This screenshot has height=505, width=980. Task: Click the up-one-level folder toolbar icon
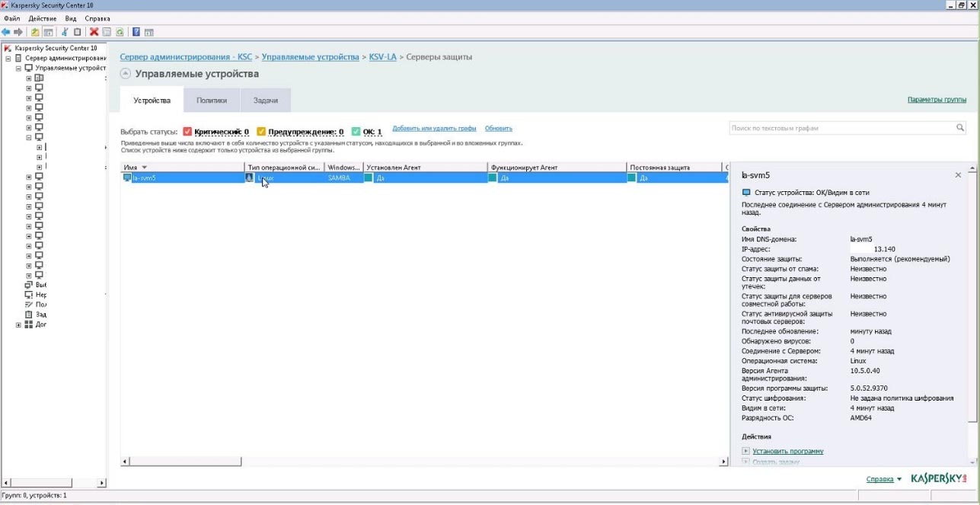(35, 32)
